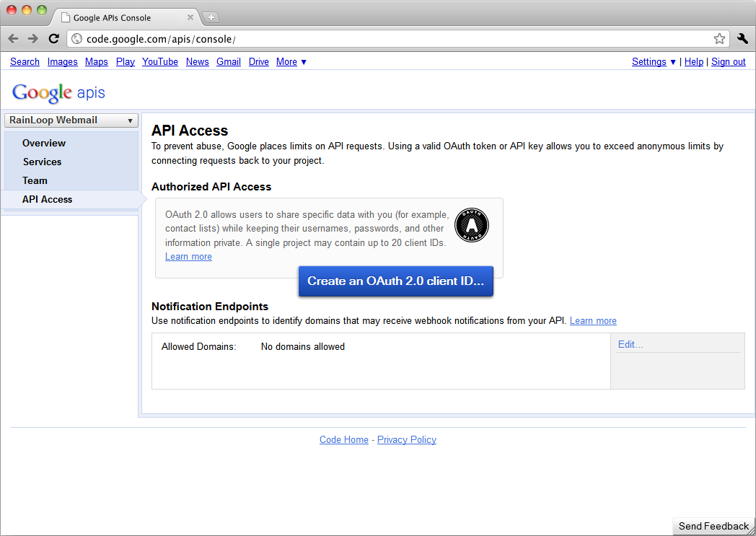Click Edit for Allowed Domains

[630, 345]
